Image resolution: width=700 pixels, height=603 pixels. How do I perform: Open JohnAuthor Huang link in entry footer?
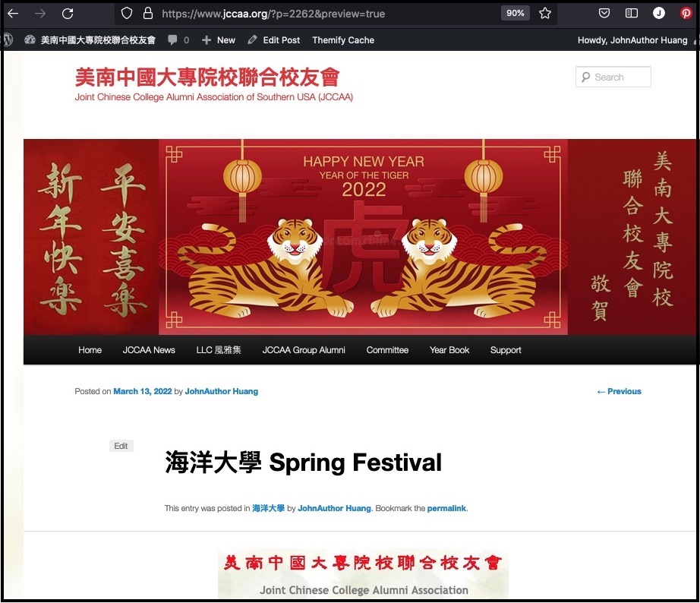[334, 508]
